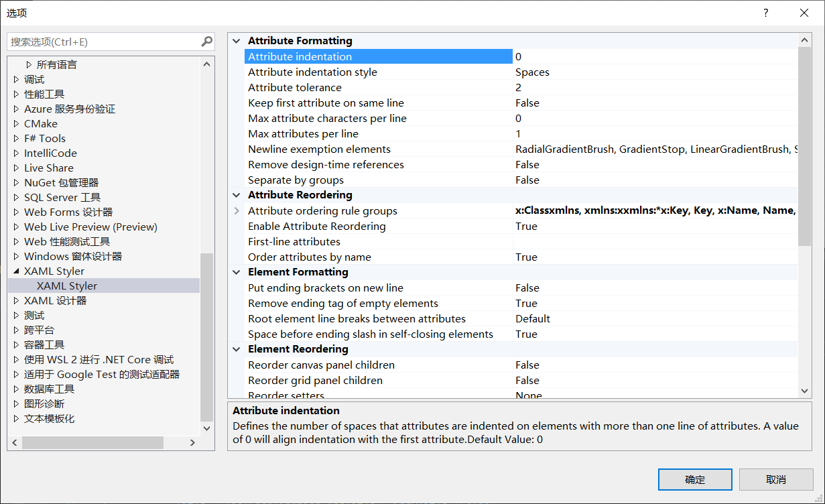Select XAML 设计器 in tree

pyautogui.click(x=56, y=301)
